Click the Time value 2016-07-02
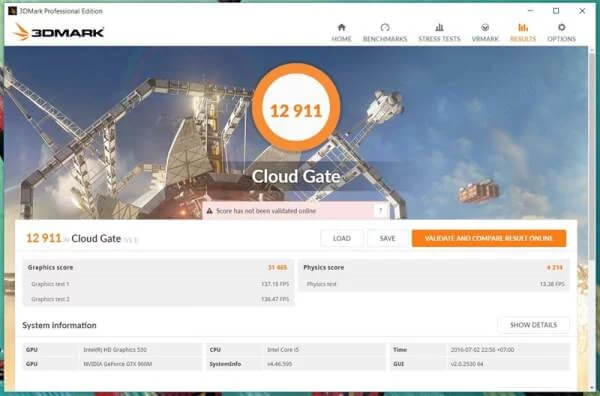This screenshot has width=600, height=396. [482, 350]
